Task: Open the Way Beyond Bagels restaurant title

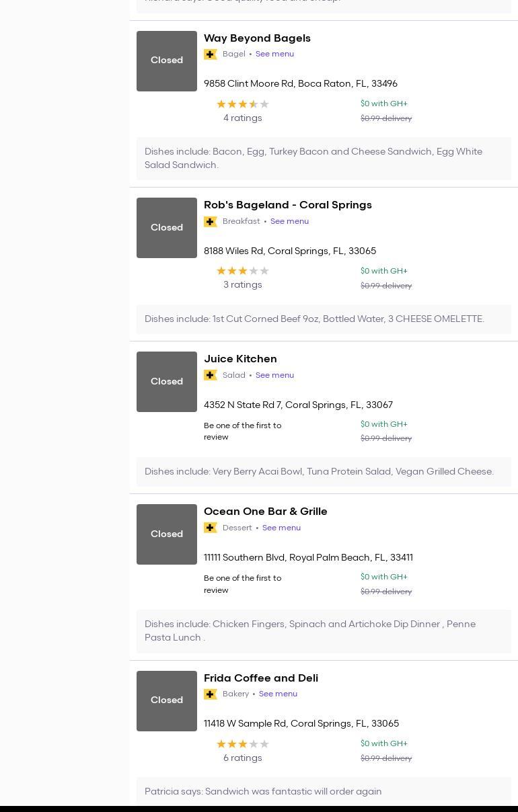Action: [257, 38]
